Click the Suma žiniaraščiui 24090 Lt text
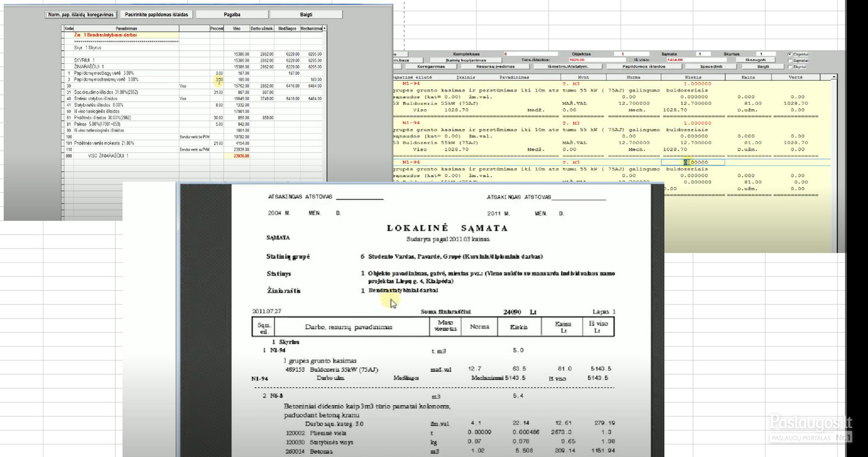868x457 pixels. (479, 312)
